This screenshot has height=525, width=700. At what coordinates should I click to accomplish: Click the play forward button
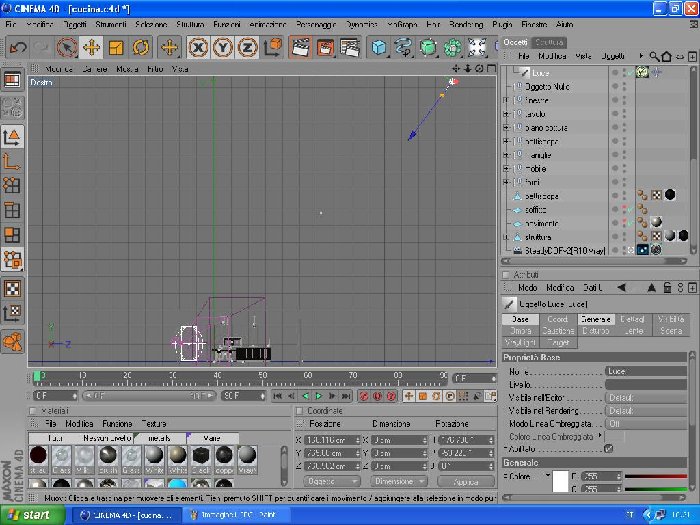click(319, 396)
